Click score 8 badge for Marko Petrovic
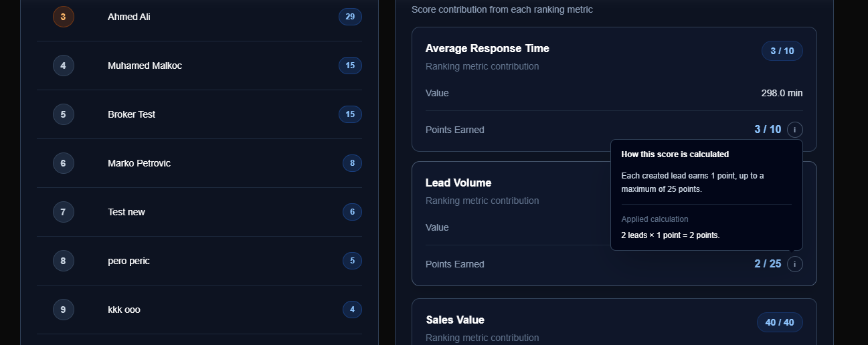The height and width of the screenshot is (345, 868). point(352,163)
